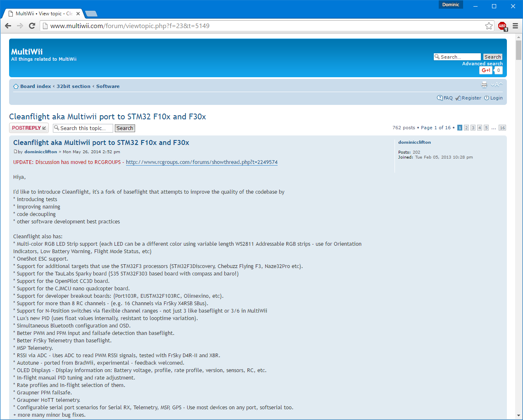The height and width of the screenshot is (420, 523).
Task: Go to page 3 of the topic
Action: click(473, 128)
